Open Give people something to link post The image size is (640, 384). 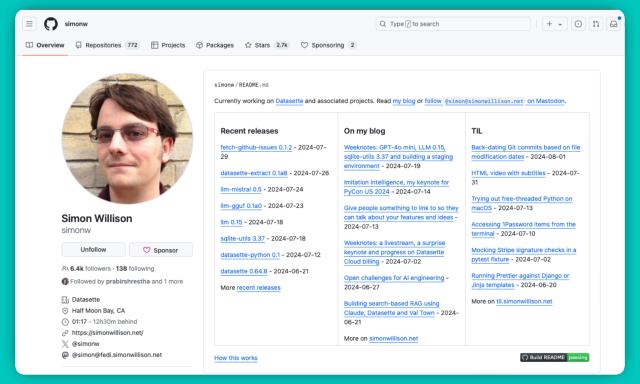point(401,213)
